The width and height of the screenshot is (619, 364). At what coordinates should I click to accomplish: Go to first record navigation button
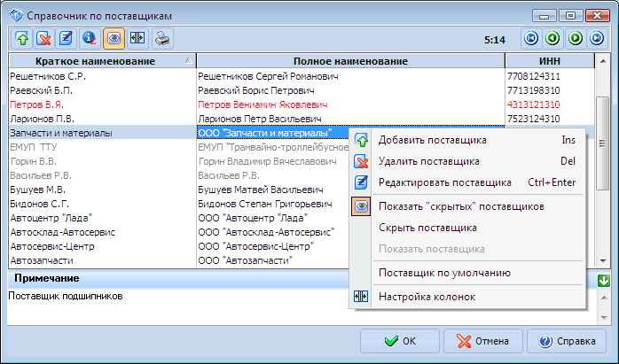pos(530,38)
